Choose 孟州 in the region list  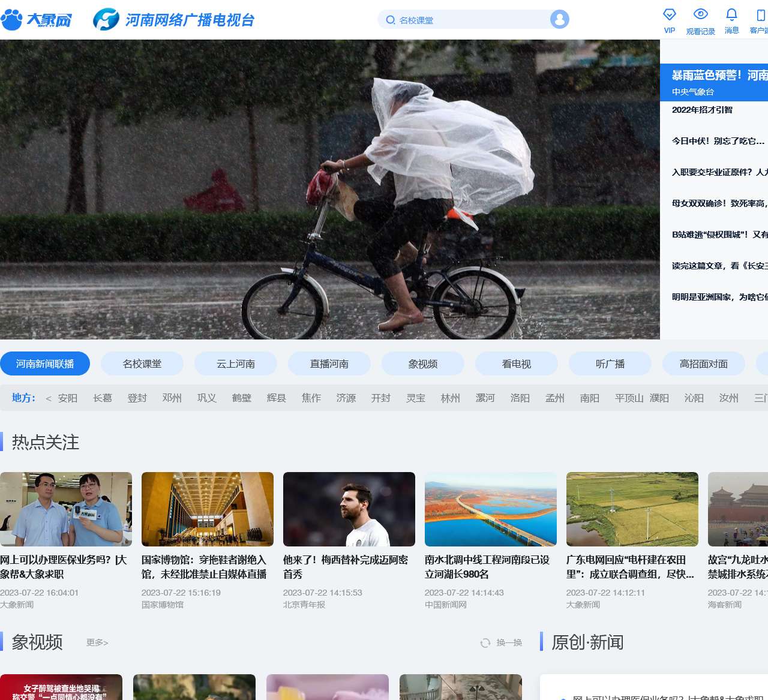pyautogui.click(x=555, y=398)
